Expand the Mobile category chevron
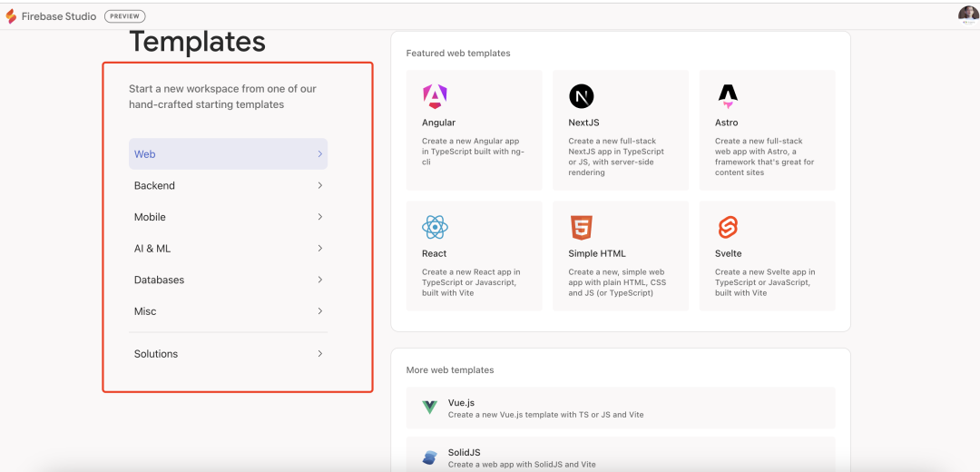Image resolution: width=980 pixels, height=472 pixels. pyautogui.click(x=320, y=217)
